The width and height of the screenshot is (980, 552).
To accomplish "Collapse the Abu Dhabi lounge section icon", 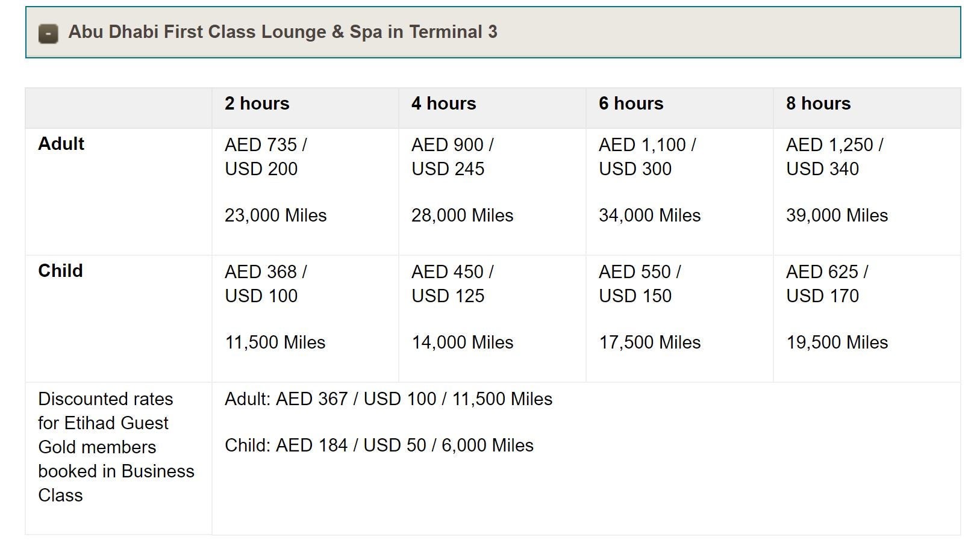I will click(x=48, y=33).
